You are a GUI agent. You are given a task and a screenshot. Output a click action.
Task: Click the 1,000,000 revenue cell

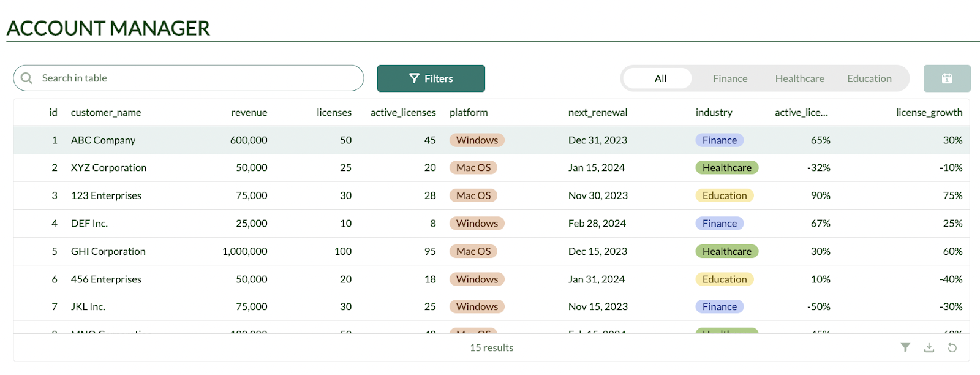click(245, 251)
